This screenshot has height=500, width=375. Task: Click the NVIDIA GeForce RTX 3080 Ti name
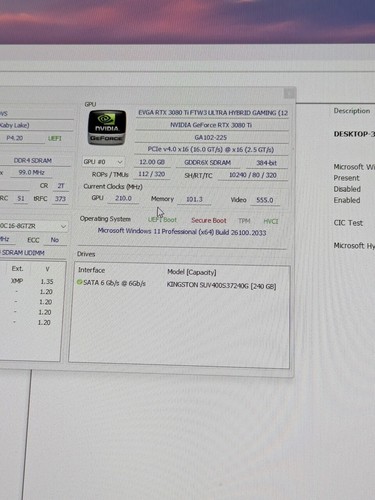[211, 125]
